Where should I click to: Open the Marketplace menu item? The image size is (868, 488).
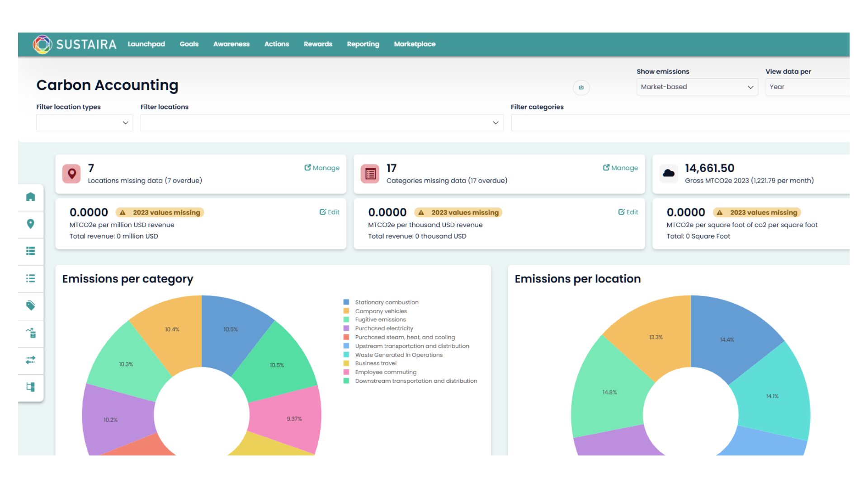click(415, 44)
